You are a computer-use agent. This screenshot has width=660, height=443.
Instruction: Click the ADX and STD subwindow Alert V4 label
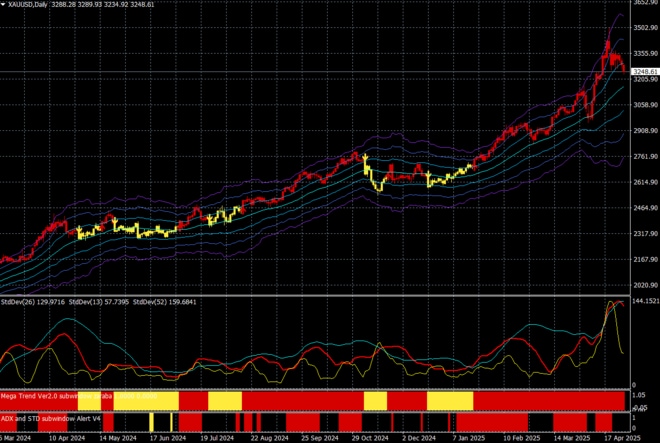tap(51, 419)
